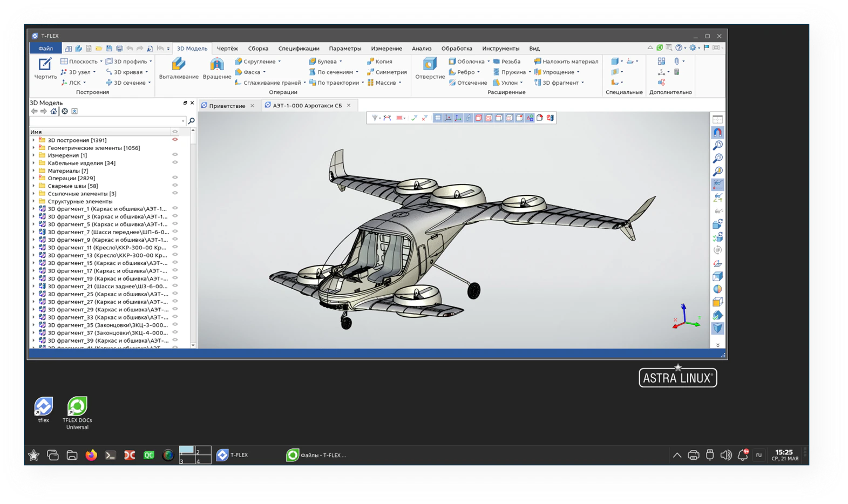
Task: Open the Булева dropdown arrow
Action: click(x=341, y=62)
